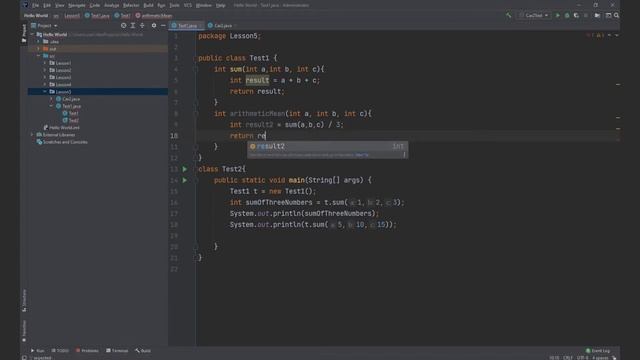This screenshot has height=360, width=640.
Task: Click the Stop process square icon
Action: click(586, 16)
